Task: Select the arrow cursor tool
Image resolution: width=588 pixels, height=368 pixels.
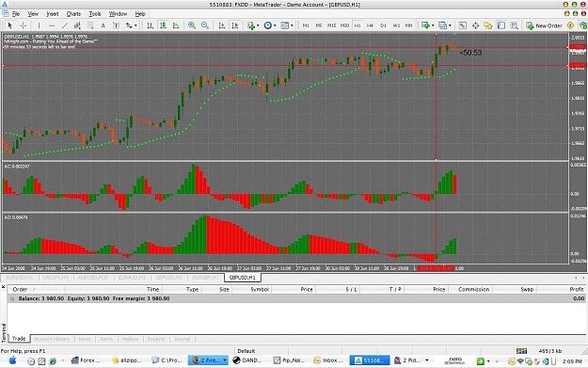Action: pyautogui.click(x=10, y=25)
